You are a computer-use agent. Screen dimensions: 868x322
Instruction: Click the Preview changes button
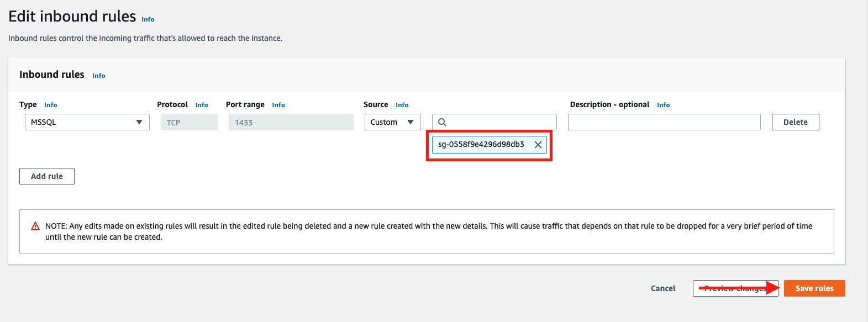[735, 288]
